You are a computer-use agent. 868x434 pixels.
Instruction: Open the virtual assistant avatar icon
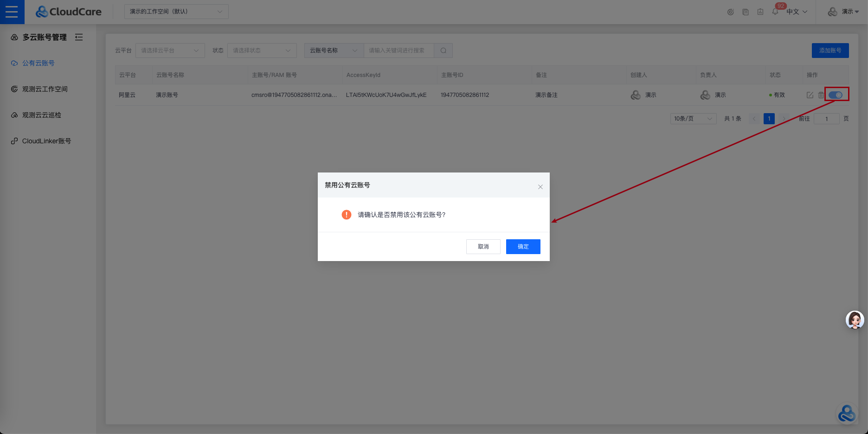click(x=855, y=320)
